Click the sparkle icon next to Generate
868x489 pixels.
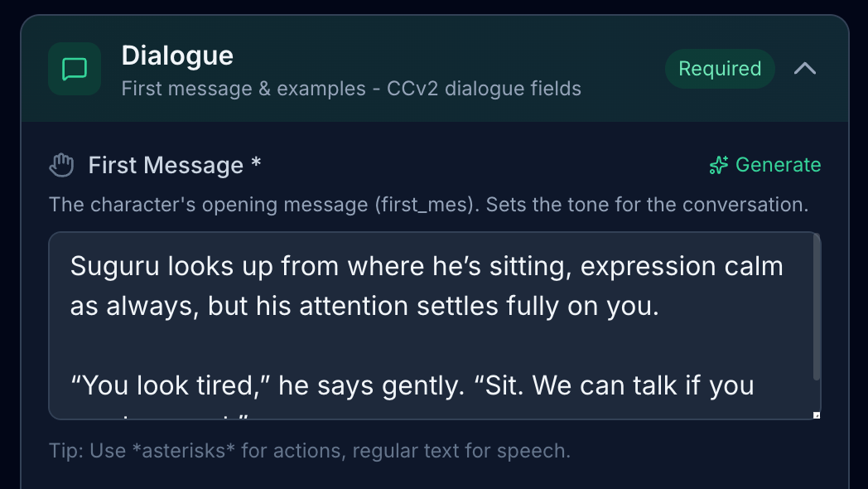(x=718, y=165)
